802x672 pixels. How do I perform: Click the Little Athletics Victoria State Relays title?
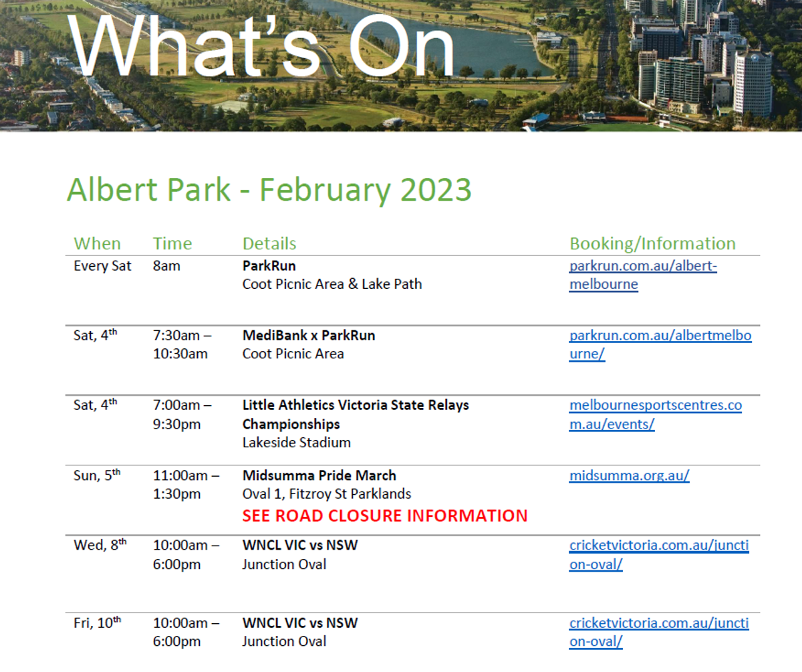tap(355, 405)
